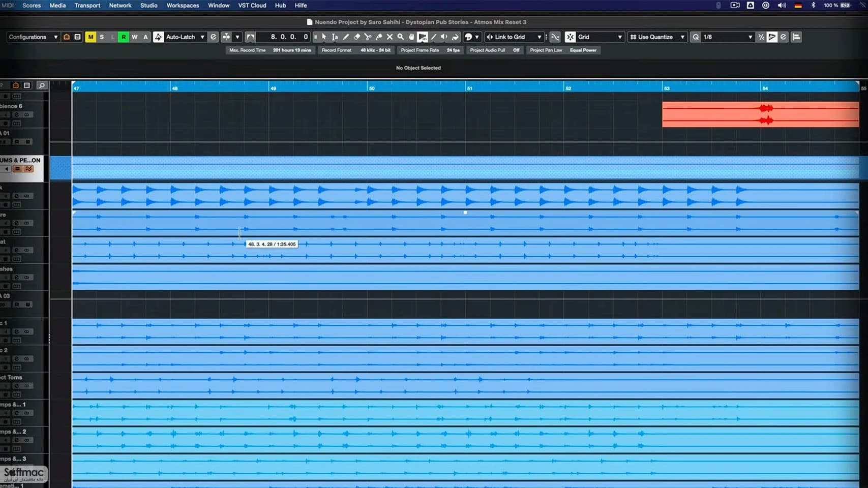
Task: Toggle the Snap on/off grid icon
Action: [570, 37]
